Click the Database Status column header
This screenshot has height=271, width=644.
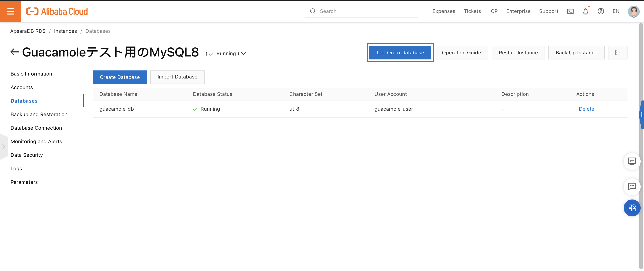(x=212, y=94)
